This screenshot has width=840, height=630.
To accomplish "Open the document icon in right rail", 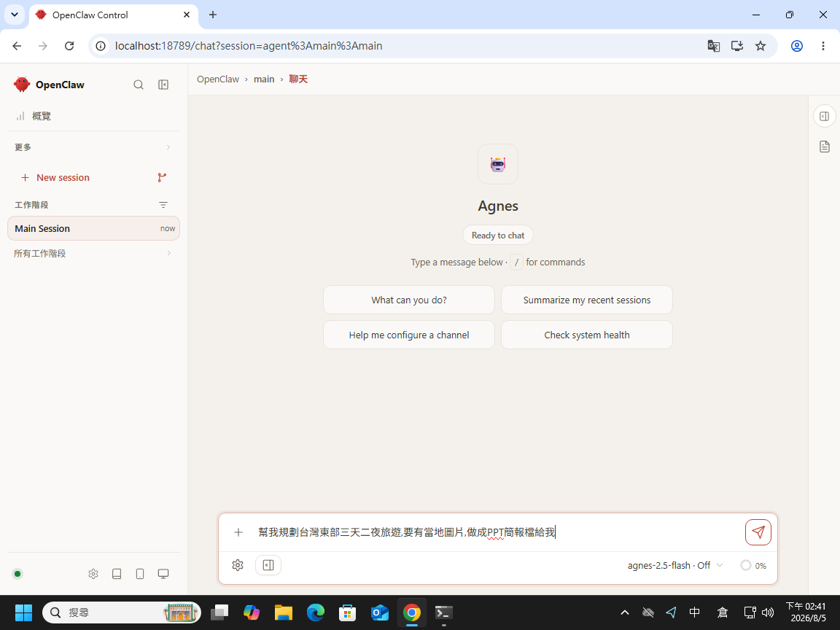I will coord(825,147).
